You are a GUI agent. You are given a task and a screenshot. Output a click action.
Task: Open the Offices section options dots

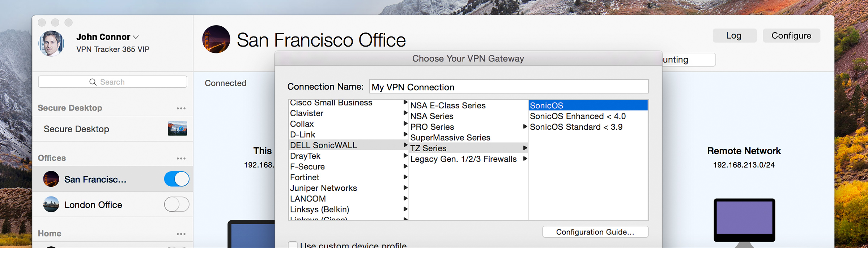coord(181,158)
